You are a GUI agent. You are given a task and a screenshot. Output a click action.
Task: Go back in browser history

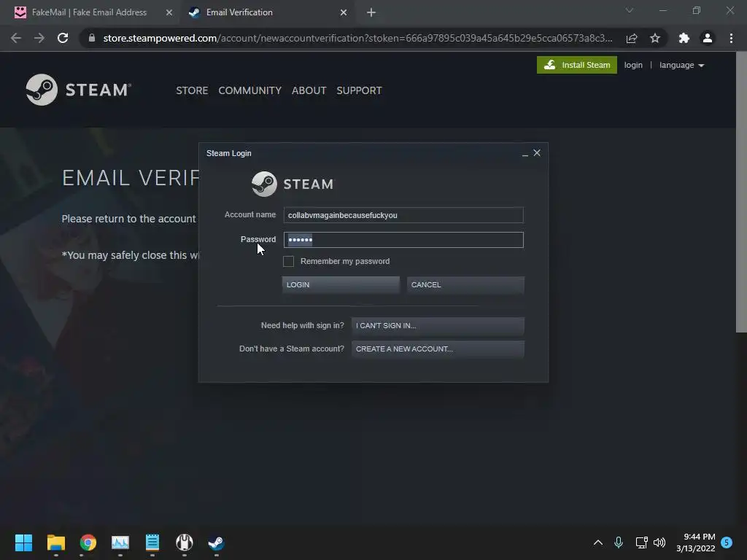(x=16, y=38)
